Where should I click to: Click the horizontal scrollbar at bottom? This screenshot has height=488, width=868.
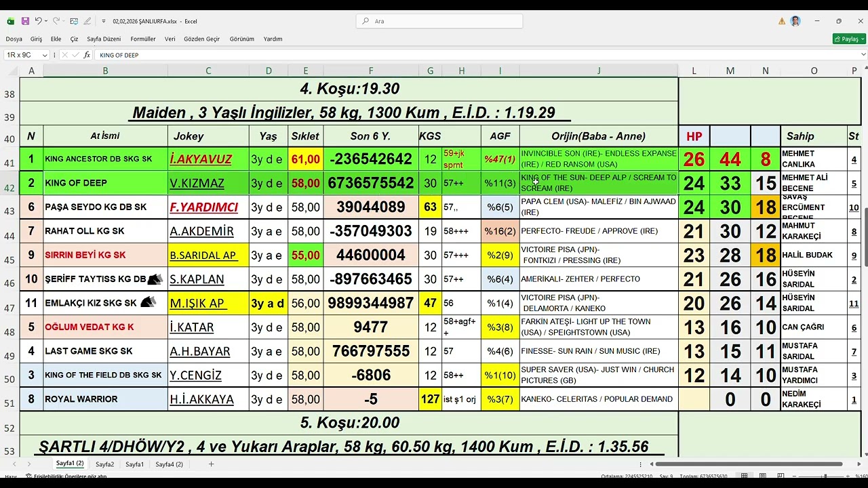point(747,464)
